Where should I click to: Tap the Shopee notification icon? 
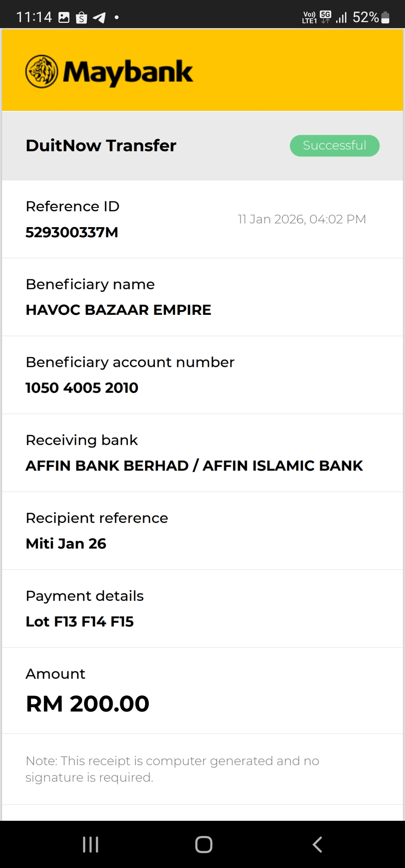(81, 18)
